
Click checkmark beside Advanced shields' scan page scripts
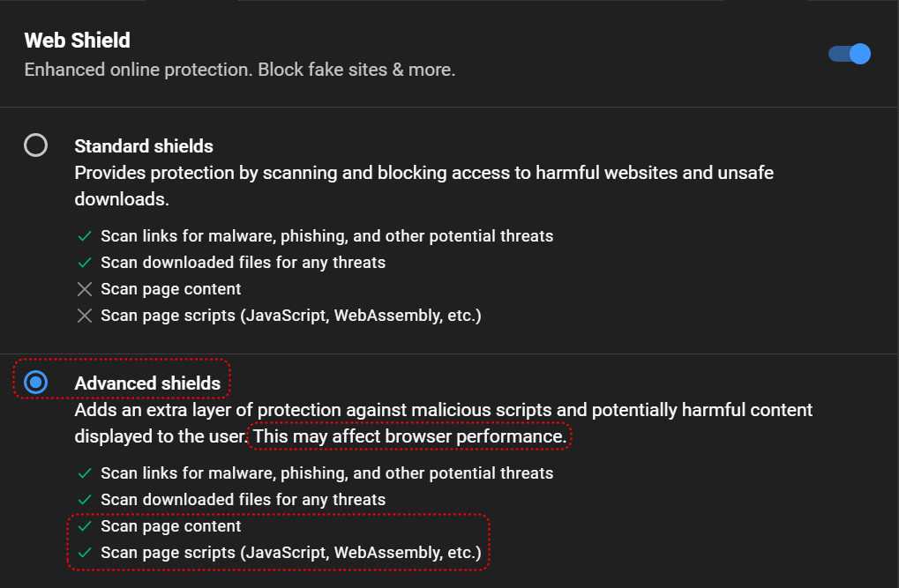(85, 553)
